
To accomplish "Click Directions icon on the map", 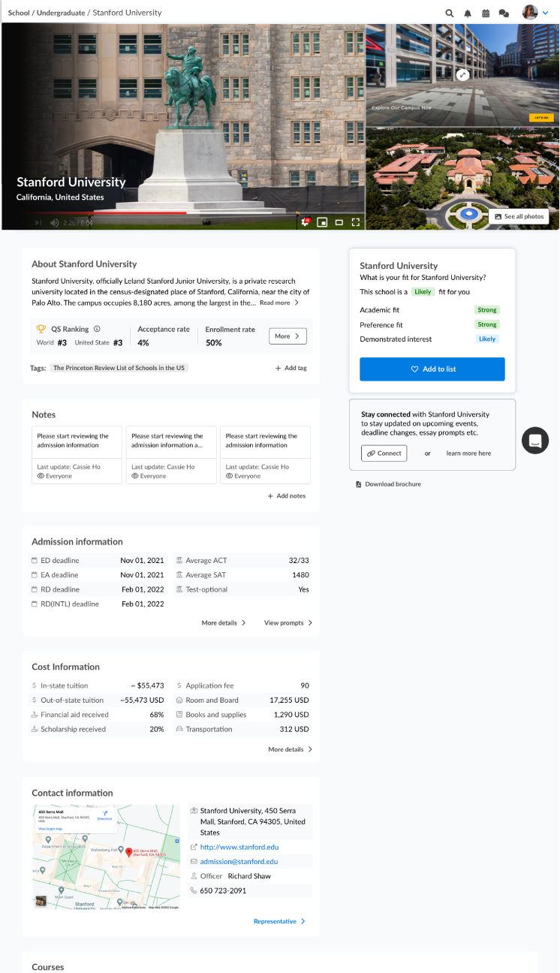I will pos(104,815).
